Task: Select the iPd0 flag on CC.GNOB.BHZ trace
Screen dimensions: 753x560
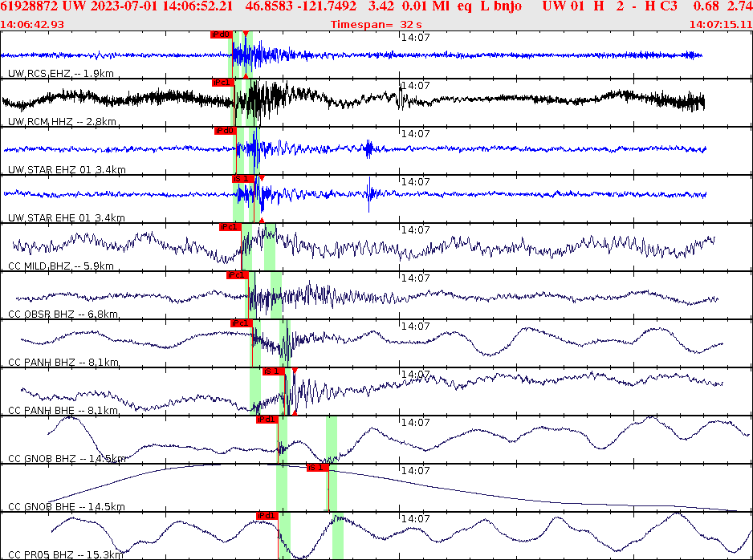Action: tap(266, 418)
